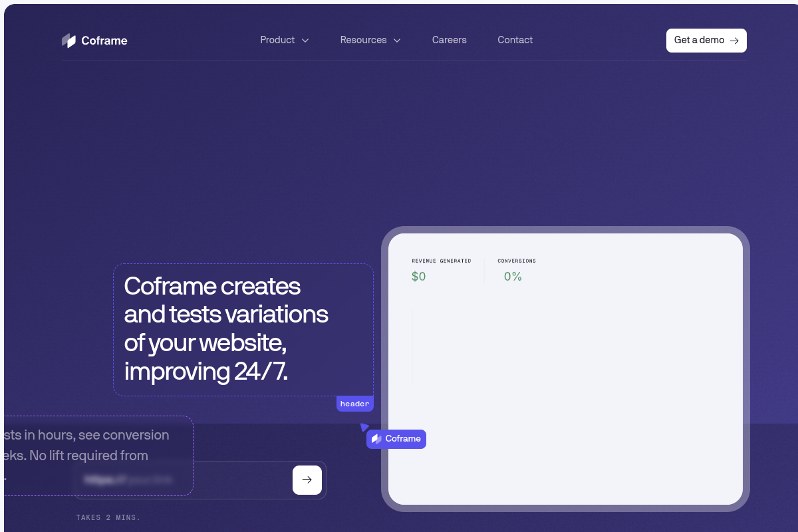Open the Product dropdown menu
The width and height of the screenshot is (798, 532).
(277, 40)
